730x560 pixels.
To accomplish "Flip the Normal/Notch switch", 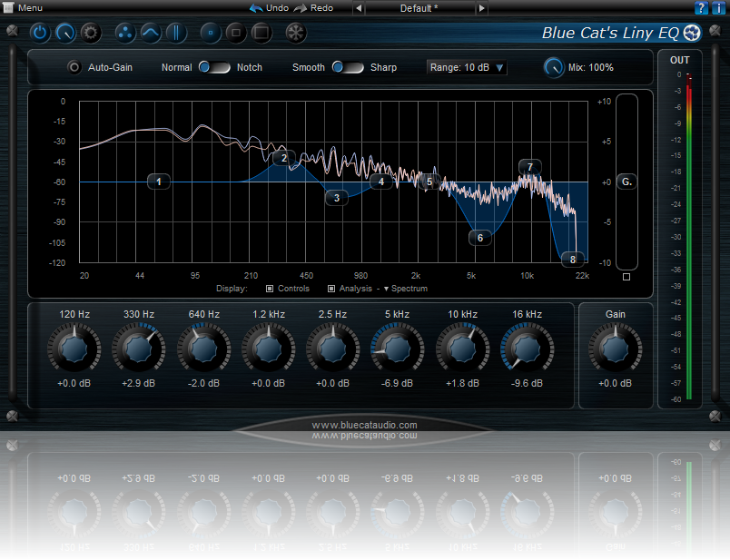I will 214,67.
